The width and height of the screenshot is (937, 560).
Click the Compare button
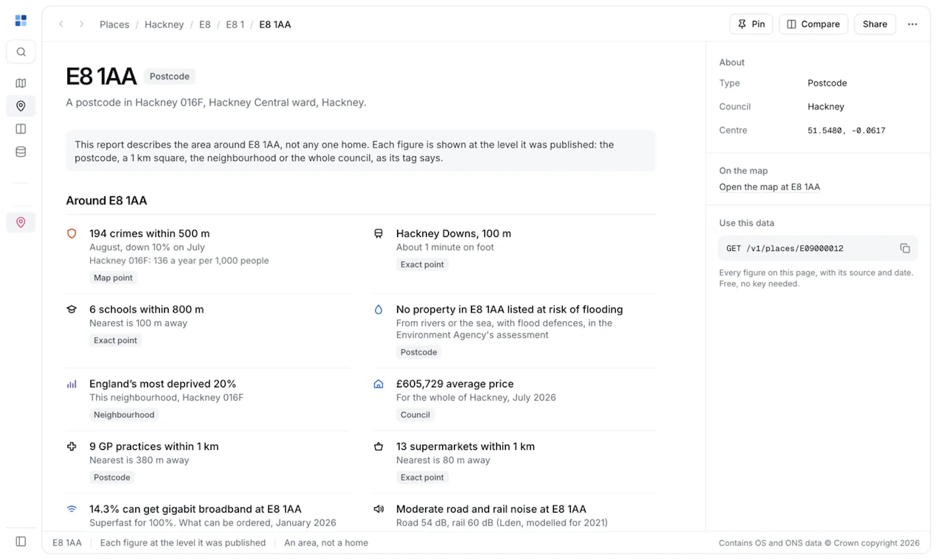pyautogui.click(x=813, y=24)
